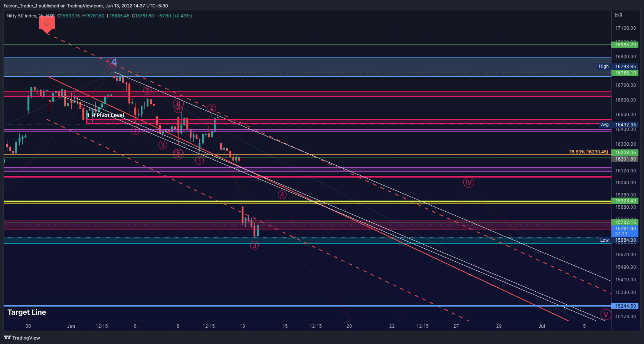
Task: Click the 17100.00 price axis label
Action: tap(625, 28)
